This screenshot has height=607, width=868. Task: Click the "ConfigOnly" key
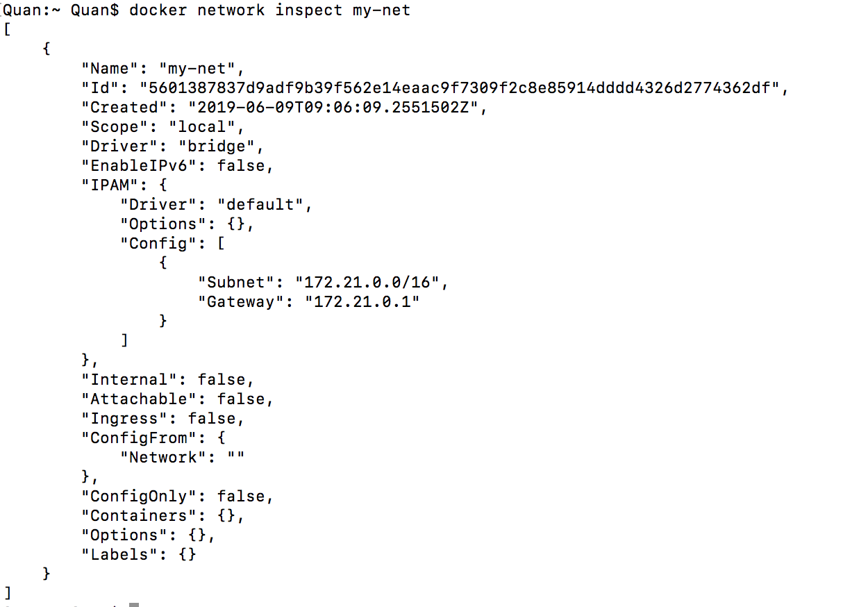(x=139, y=497)
